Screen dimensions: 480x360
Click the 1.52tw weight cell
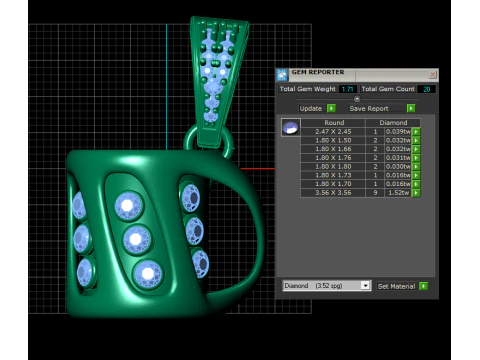(x=398, y=193)
